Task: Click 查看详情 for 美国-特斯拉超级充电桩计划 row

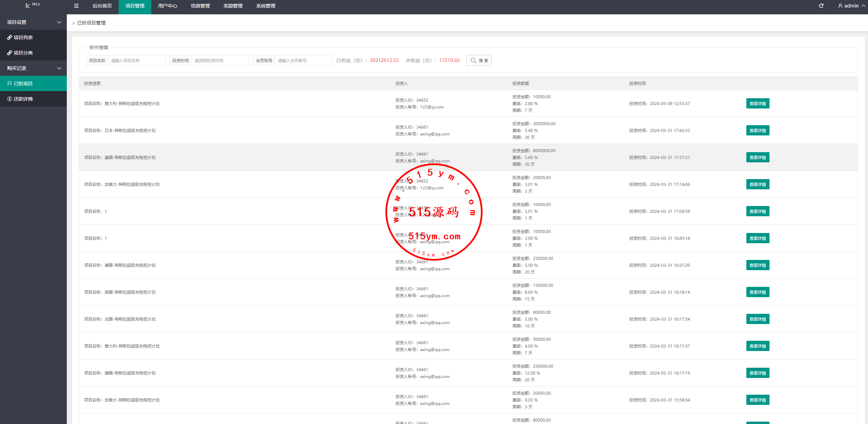Action: [757, 158]
